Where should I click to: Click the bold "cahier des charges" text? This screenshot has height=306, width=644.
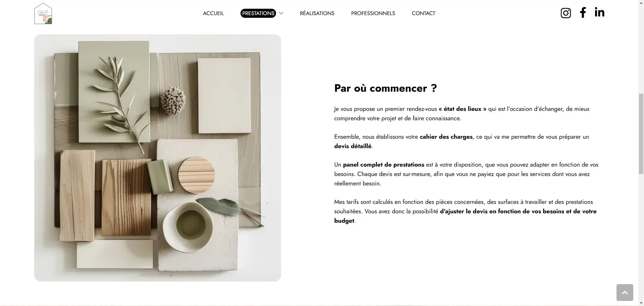[446, 137]
